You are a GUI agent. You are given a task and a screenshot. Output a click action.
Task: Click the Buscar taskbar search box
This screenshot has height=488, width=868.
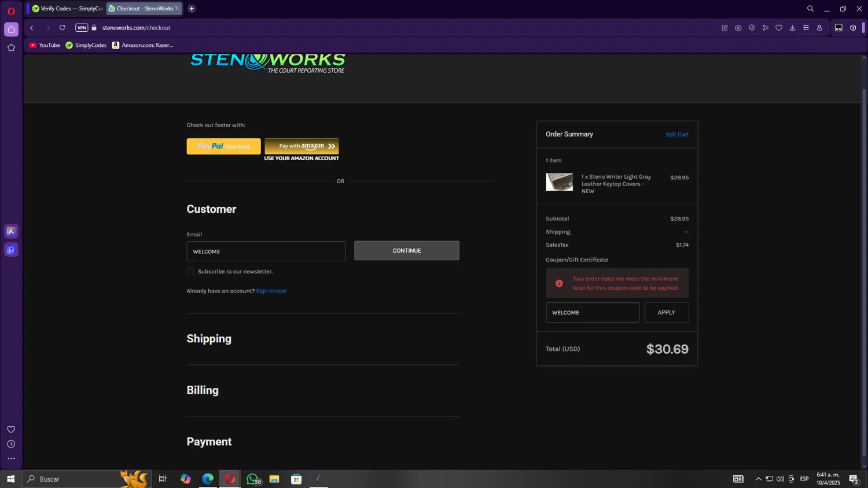pos(87,479)
